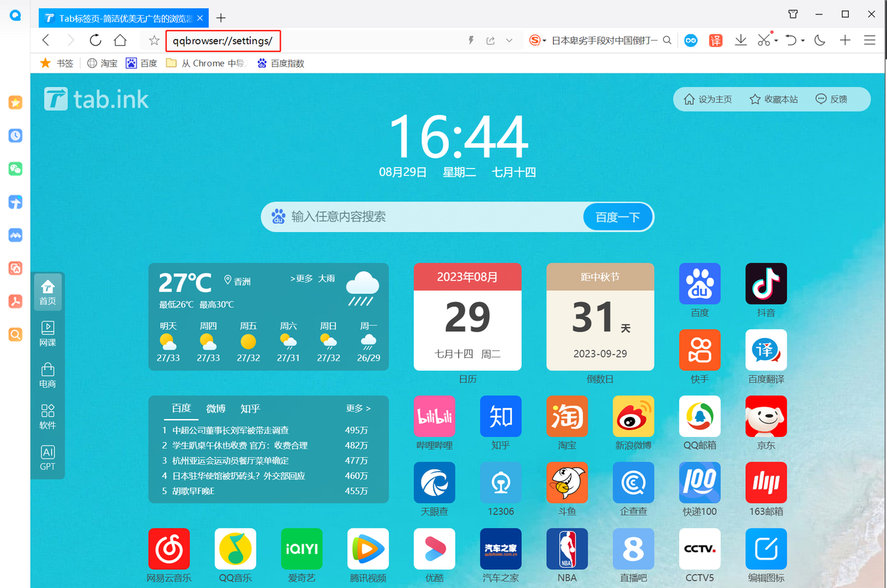Open the red translate (译) toolbar icon
Screen dimensions: 887x588
(715, 40)
